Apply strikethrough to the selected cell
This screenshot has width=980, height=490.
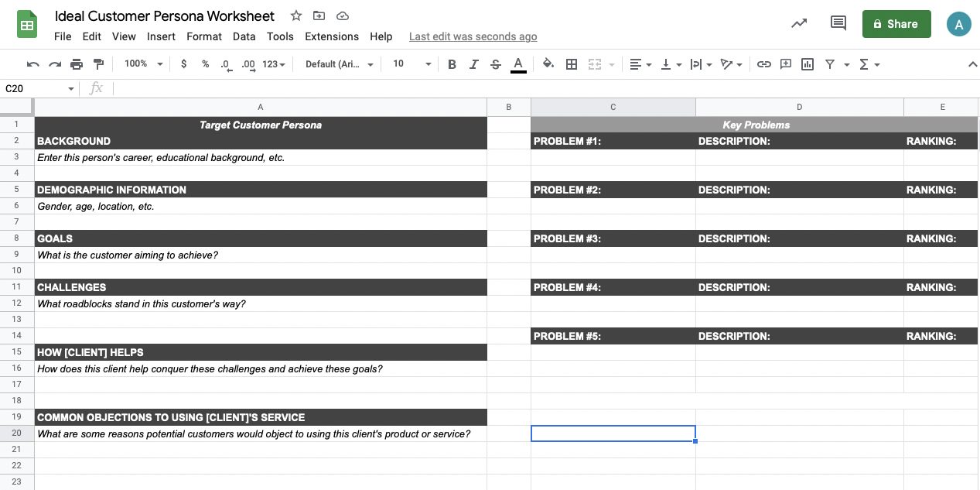495,64
